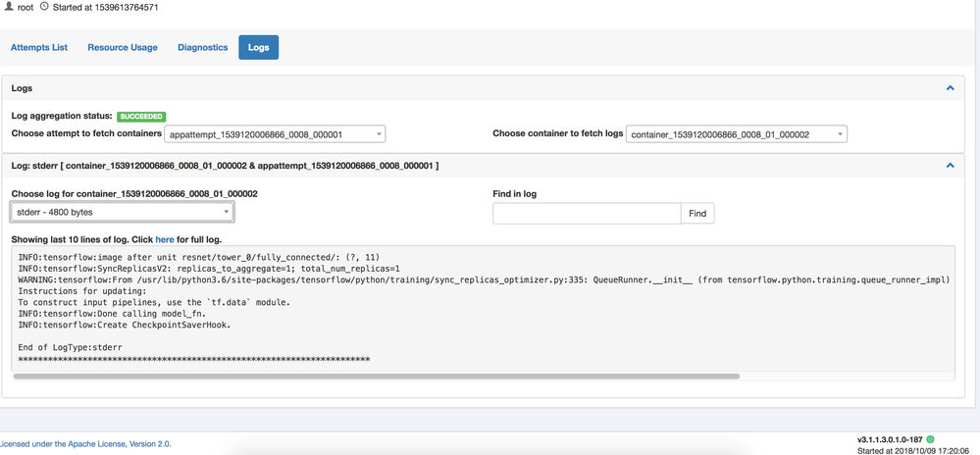Go to the Diagnostics tab
The height and width of the screenshot is (455, 980).
[203, 47]
